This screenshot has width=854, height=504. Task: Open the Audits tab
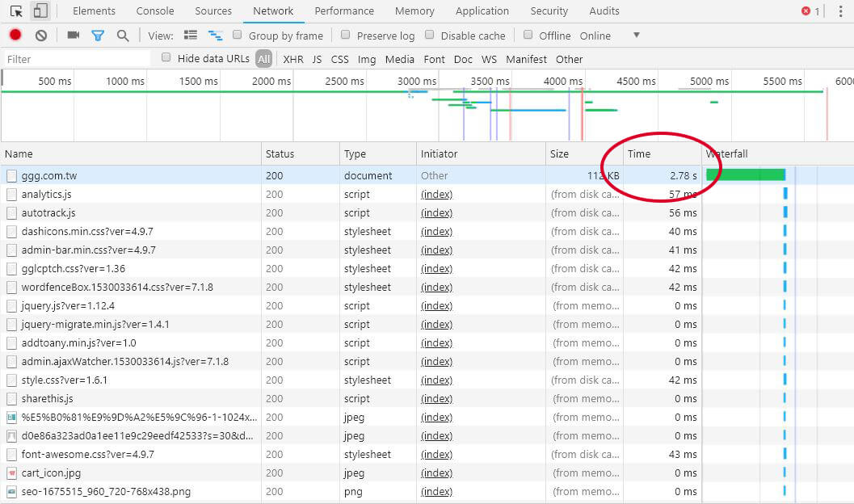604,10
